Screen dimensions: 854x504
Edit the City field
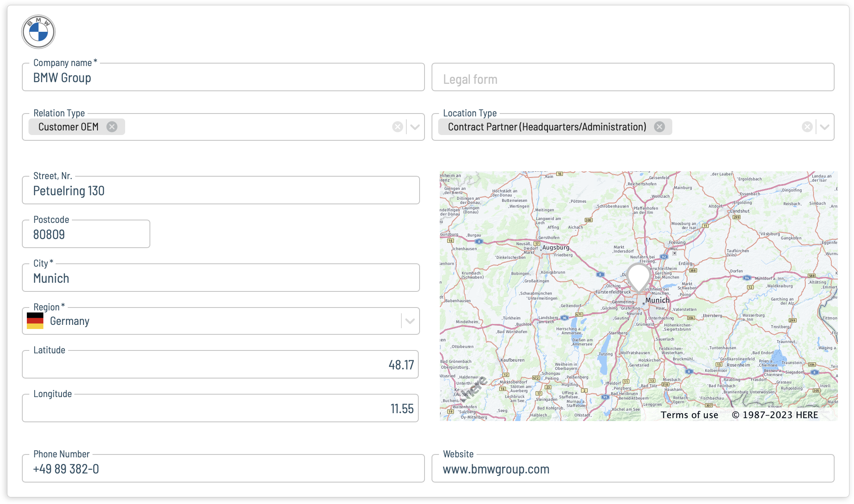coord(221,278)
